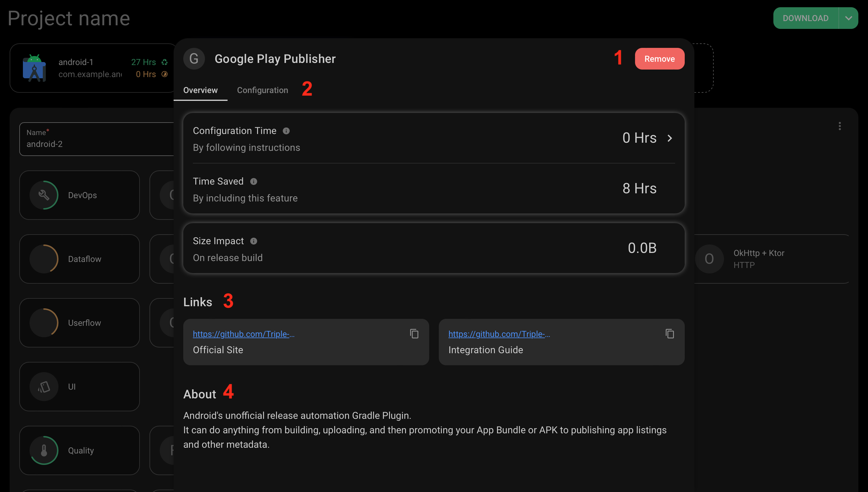868x492 pixels.
Task: Click the Remove button
Action: 659,59
